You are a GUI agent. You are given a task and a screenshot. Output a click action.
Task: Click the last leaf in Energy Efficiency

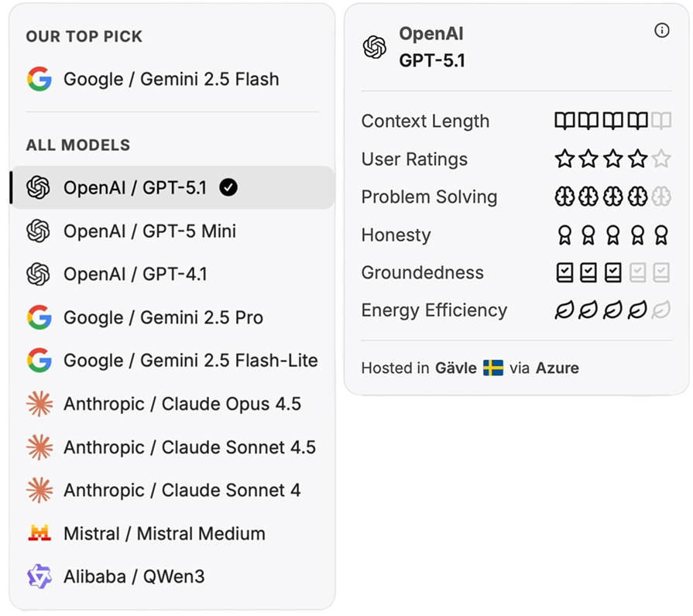pyautogui.click(x=660, y=310)
